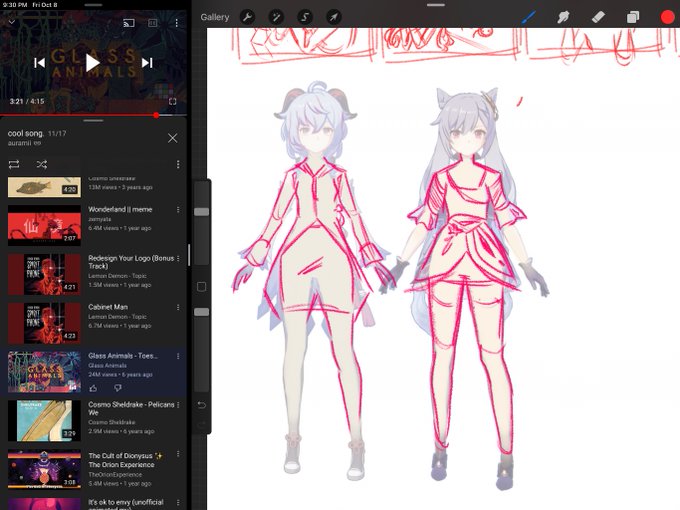Cast video to a device
Image resolution: width=680 pixels, height=510 pixels.
click(x=129, y=23)
